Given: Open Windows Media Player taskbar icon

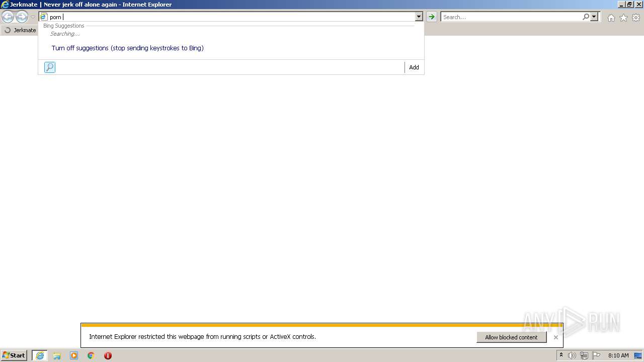Looking at the screenshot, I should (74, 355).
